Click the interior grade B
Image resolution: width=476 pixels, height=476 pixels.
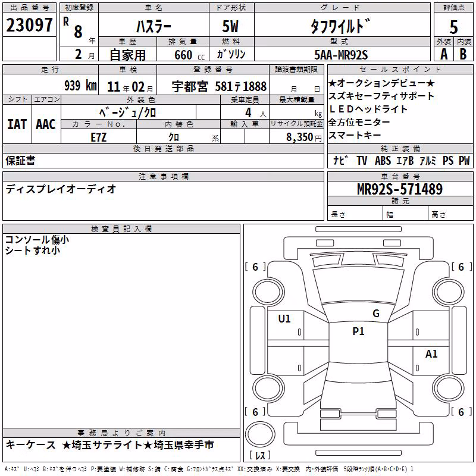coord(463,54)
